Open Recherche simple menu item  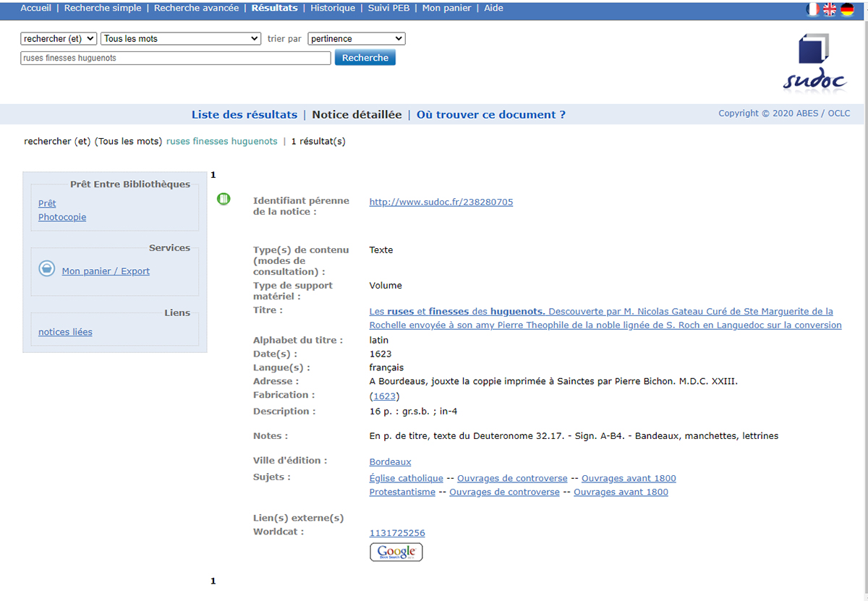coord(103,8)
